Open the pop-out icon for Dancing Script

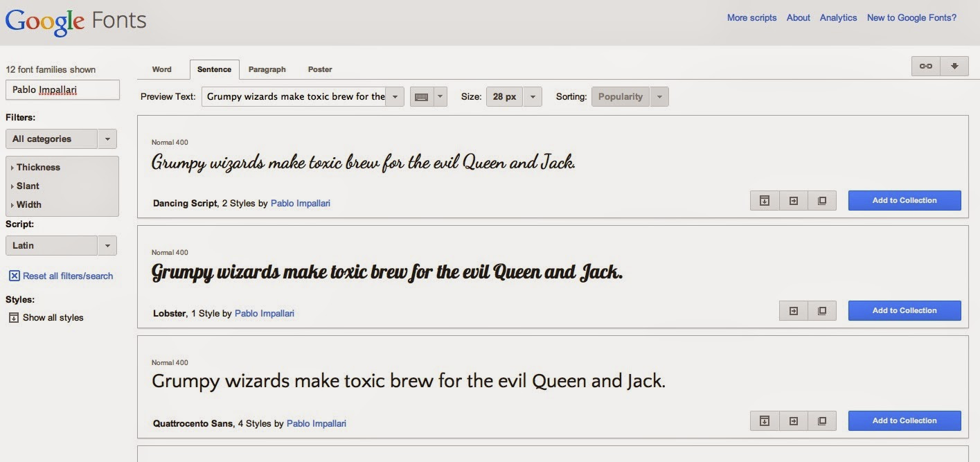coord(822,201)
